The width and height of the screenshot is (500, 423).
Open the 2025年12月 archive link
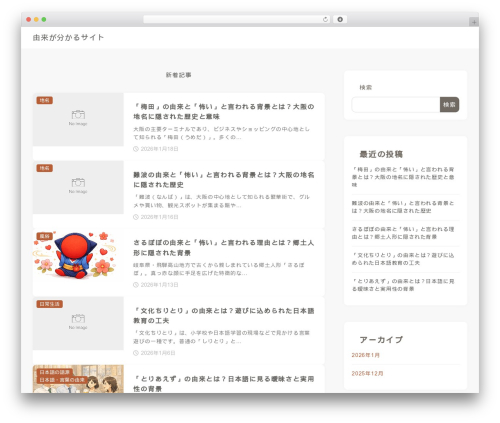pyautogui.click(x=367, y=374)
